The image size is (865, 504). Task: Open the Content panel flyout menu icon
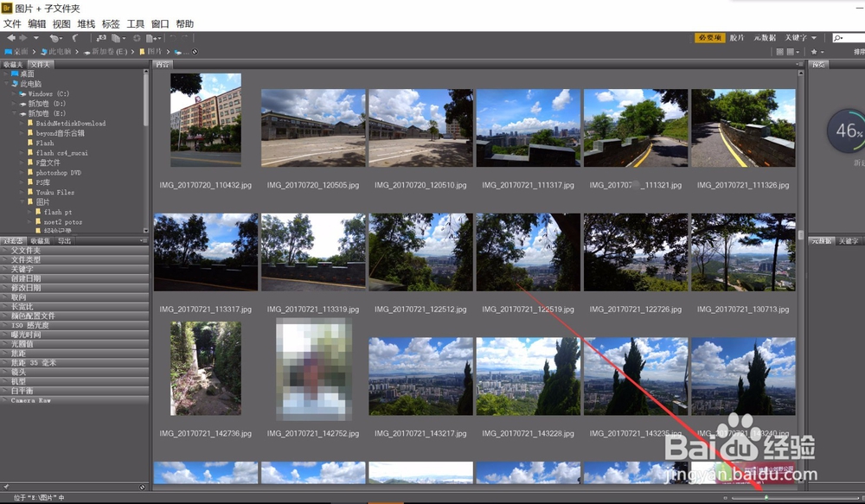point(799,65)
